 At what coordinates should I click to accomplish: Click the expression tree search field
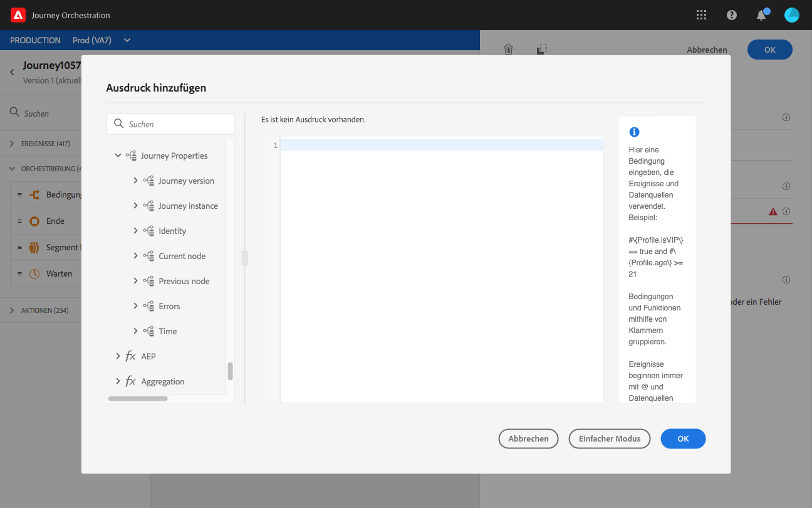(170, 124)
